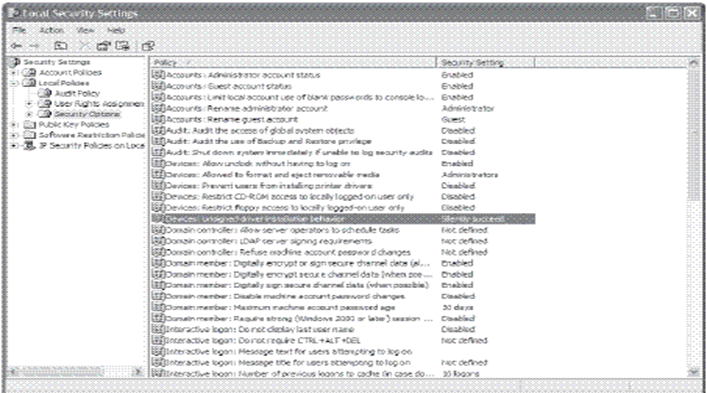Select 'Interactive logon: Do not display last user name'
This screenshot has height=393, width=707.
(x=260, y=329)
